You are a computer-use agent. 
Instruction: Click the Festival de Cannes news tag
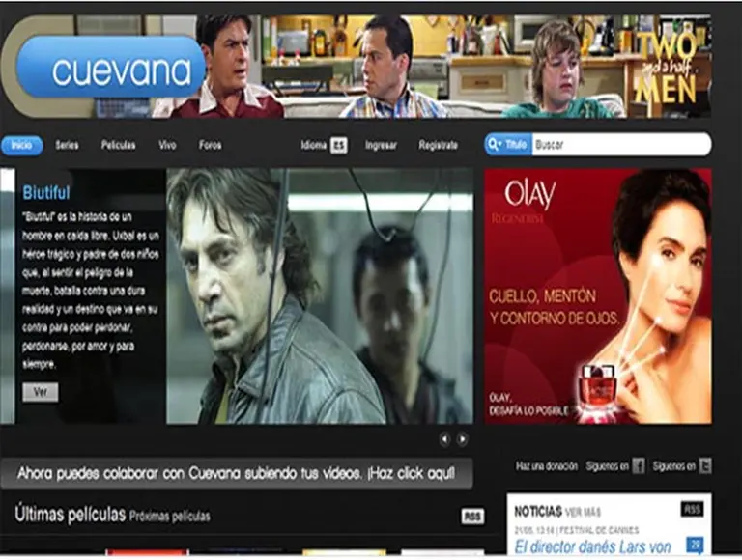(x=600, y=530)
